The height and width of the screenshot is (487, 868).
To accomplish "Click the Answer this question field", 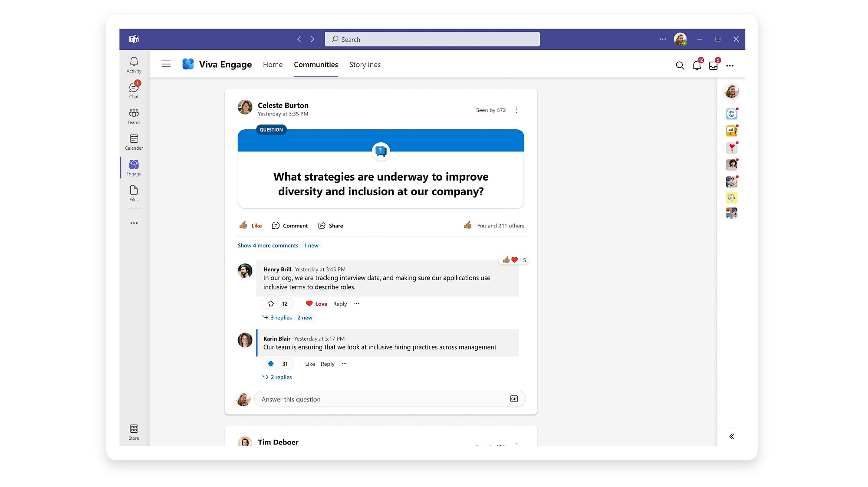I will tap(382, 399).
